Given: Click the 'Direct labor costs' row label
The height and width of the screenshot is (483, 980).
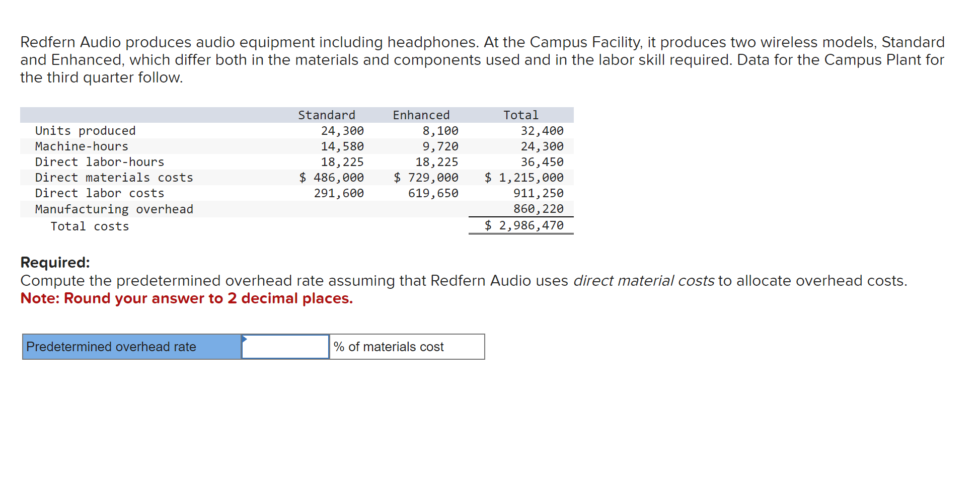Looking at the screenshot, I should 99,193.
